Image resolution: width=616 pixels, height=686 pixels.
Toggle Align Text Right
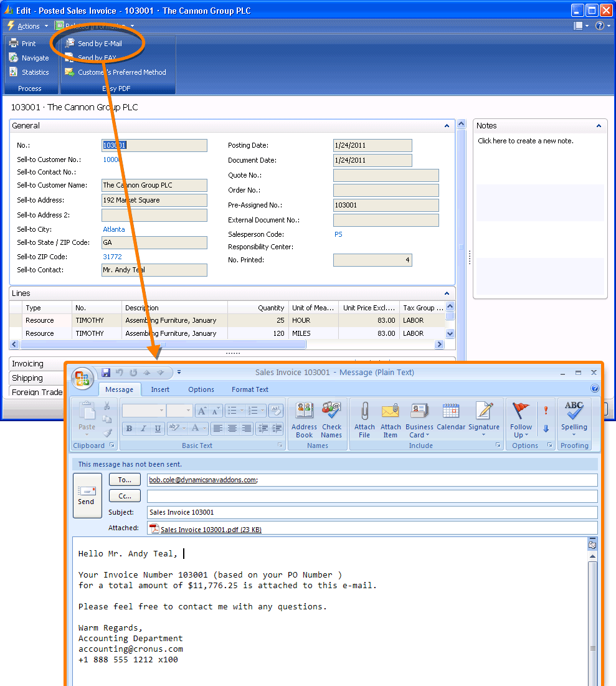[247, 428]
